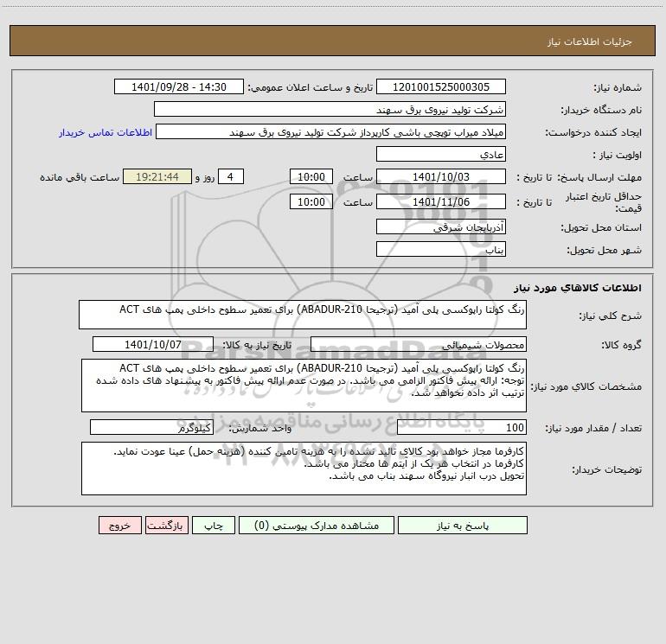Click the required goods specifications text area
Screen dimensions: 666x644
pyautogui.click(x=304, y=386)
